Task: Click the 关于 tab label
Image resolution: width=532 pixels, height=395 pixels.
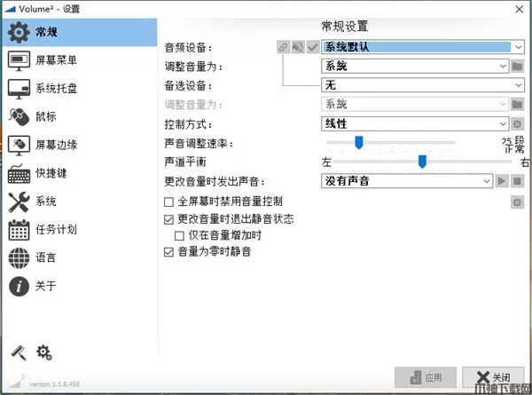Action: 46,286
